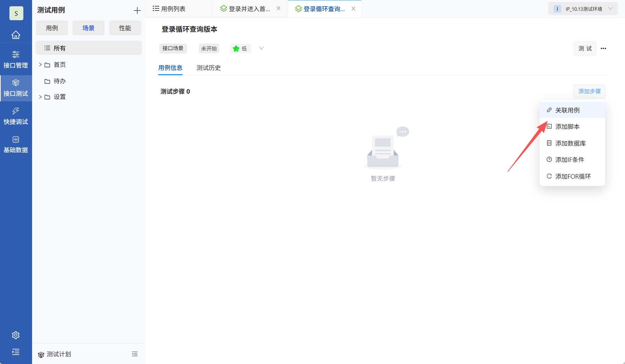This screenshot has width=625, height=364.
Task: Switch to the 测试历史 tab
Action: [208, 68]
